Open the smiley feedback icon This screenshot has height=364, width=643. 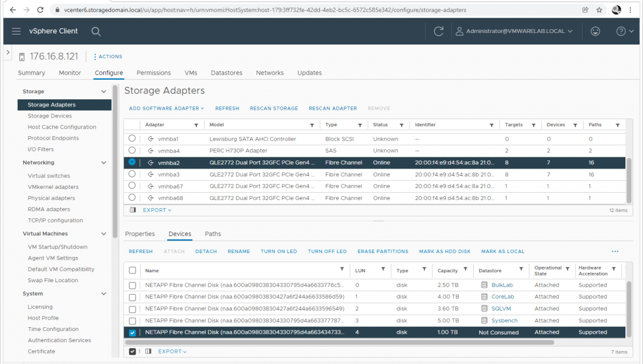(595, 31)
